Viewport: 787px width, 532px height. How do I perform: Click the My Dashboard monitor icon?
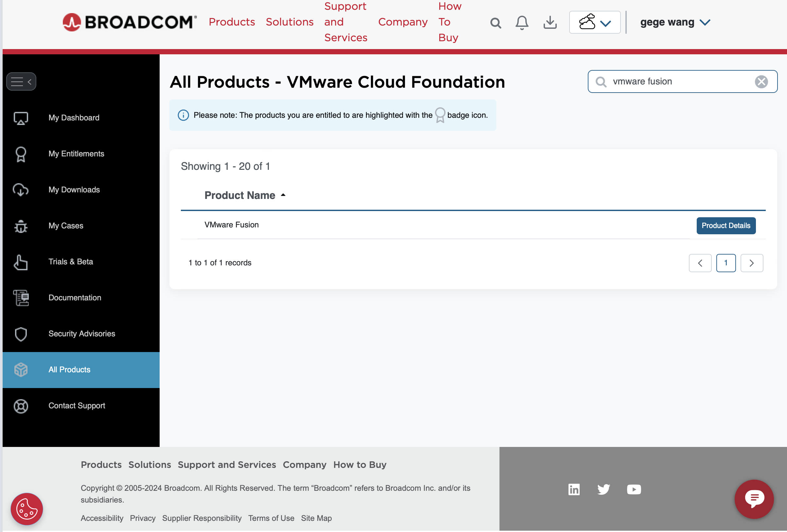tap(21, 118)
